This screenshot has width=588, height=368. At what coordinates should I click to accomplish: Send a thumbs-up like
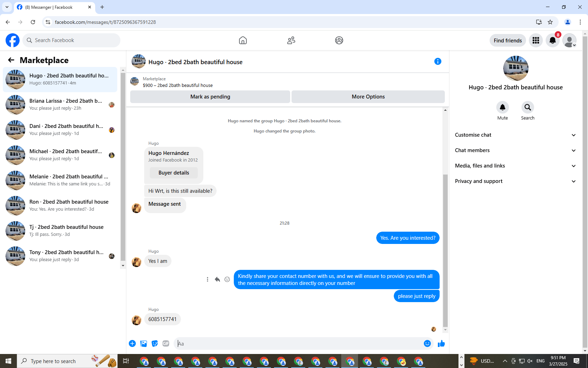pyautogui.click(x=441, y=343)
